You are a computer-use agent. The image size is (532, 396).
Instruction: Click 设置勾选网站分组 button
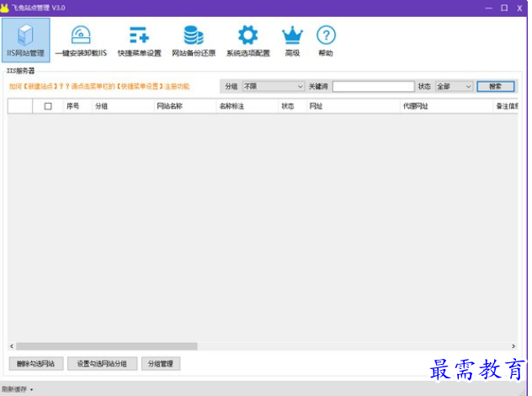102,364
